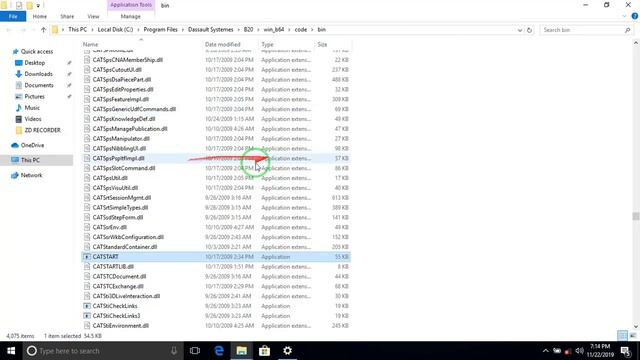Open Task View from the taskbar
The height and width of the screenshot is (360, 640).
195,351
